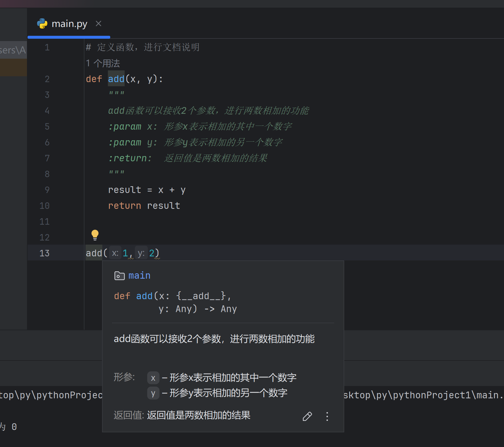Viewport: 504px width, 447px height.
Task: Click the '返回值是两数相加的结果' text in popup
Action: (x=198, y=415)
